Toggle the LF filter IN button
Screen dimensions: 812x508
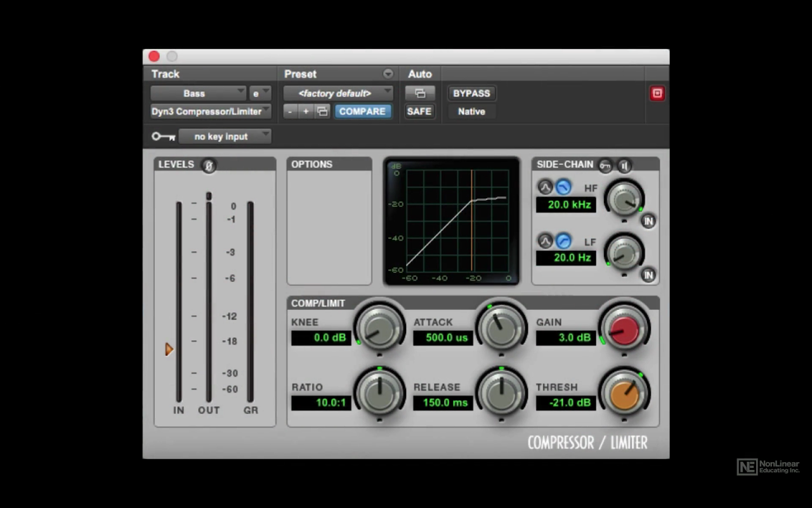(648, 275)
